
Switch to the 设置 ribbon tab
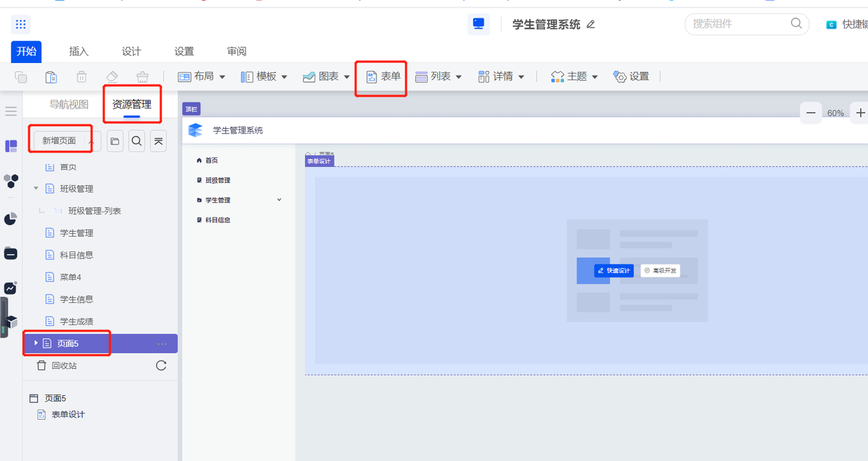click(184, 52)
